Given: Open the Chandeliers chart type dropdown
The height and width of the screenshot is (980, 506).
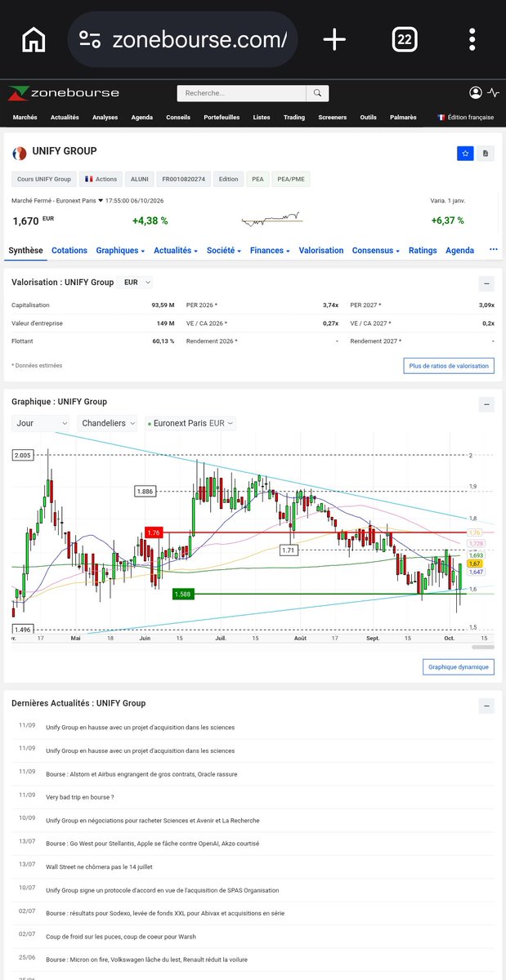Looking at the screenshot, I should point(109,423).
